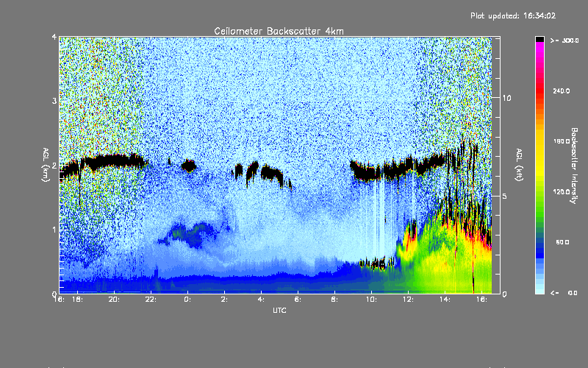Click the '<= 0.0' colorbar value
Viewport: 588px width, 368px height.
[x=564, y=292]
